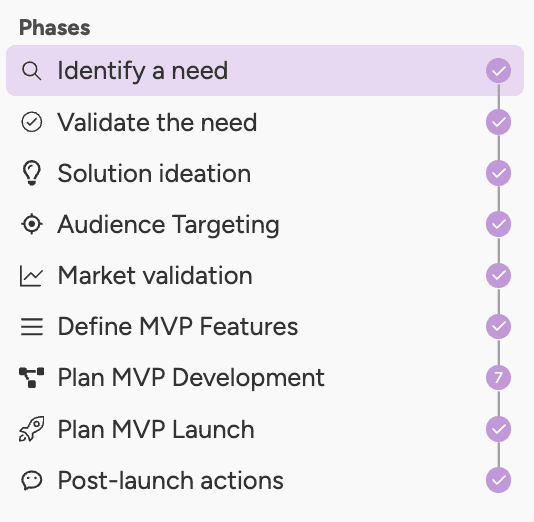Click the purple completed checkmark for Solution ideation
The image size is (534, 522).
pos(498,173)
